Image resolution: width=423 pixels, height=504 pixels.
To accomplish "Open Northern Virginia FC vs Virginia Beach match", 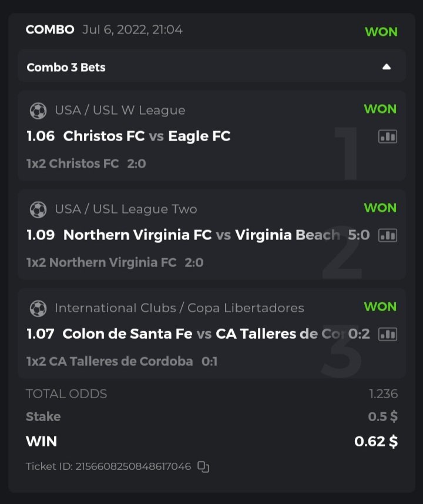I will click(201, 235).
